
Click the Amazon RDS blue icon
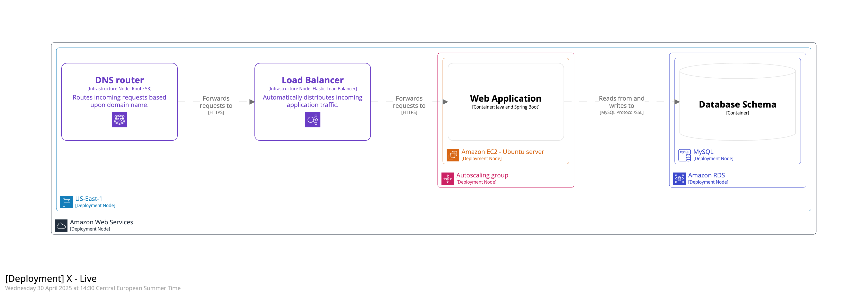coord(679,178)
